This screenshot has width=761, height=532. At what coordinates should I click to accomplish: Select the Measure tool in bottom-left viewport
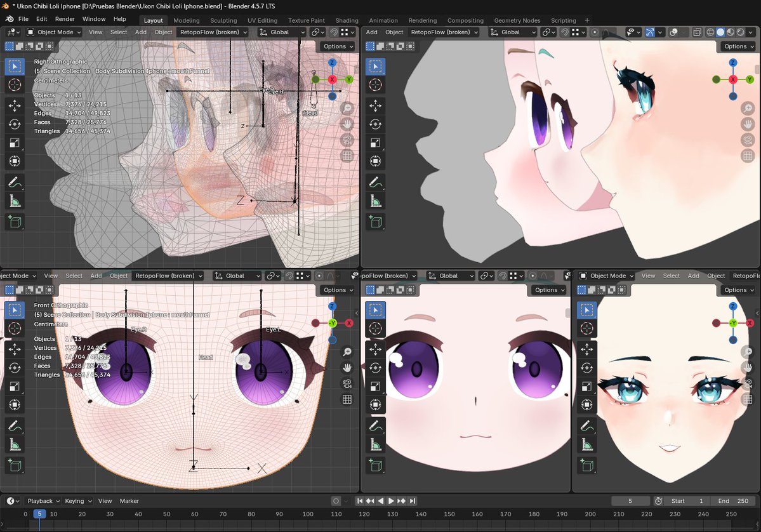(15, 444)
